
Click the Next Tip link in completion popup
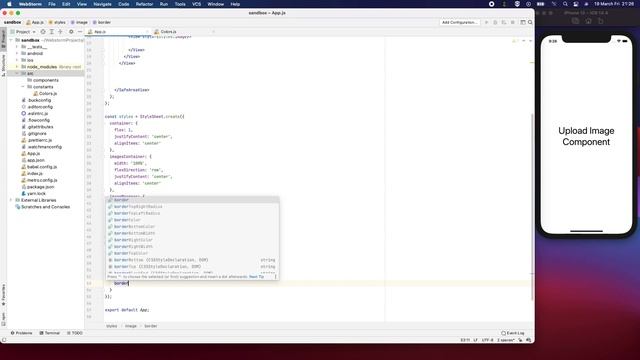pyautogui.click(x=256, y=277)
